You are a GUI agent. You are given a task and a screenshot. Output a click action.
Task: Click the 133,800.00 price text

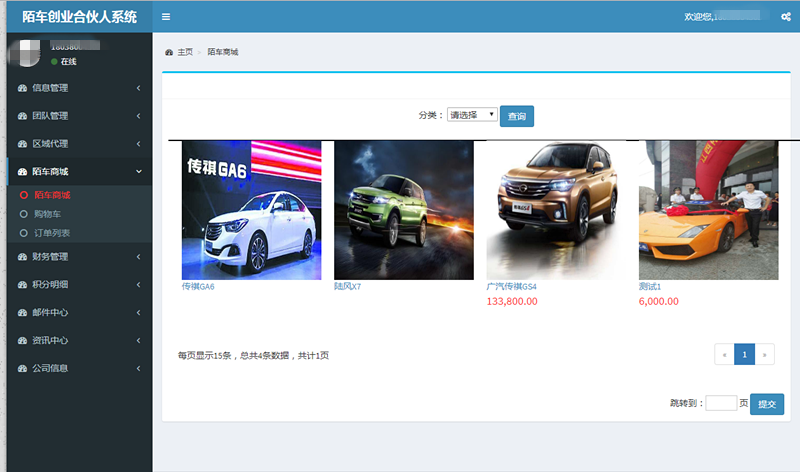tap(512, 302)
